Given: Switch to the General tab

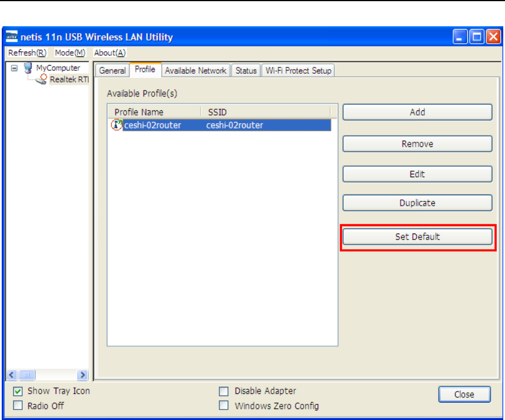Looking at the screenshot, I should pos(113,71).
